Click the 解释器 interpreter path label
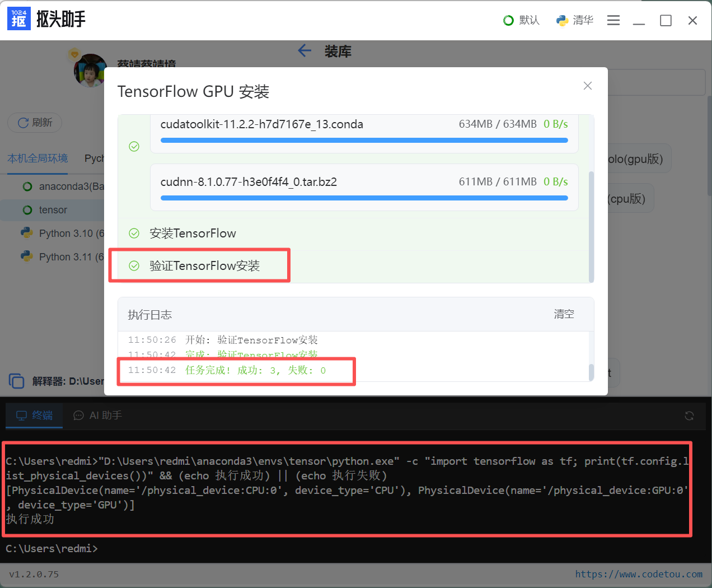The width and height of the screenshot is (712, 588). click(68, 381)
